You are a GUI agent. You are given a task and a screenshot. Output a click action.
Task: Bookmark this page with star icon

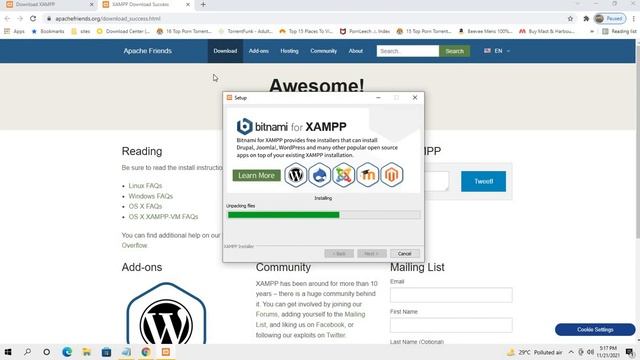pos(570,18)
